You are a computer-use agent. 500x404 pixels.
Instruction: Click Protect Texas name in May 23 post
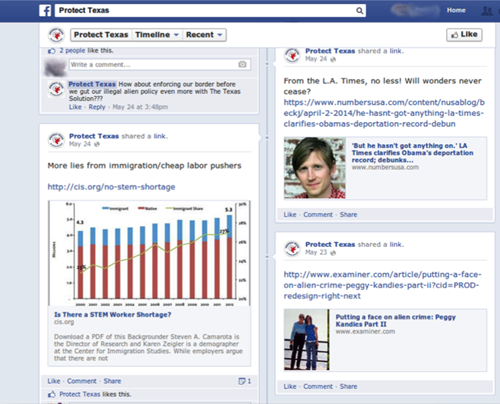pyautogui.click(x=330, y=244)
